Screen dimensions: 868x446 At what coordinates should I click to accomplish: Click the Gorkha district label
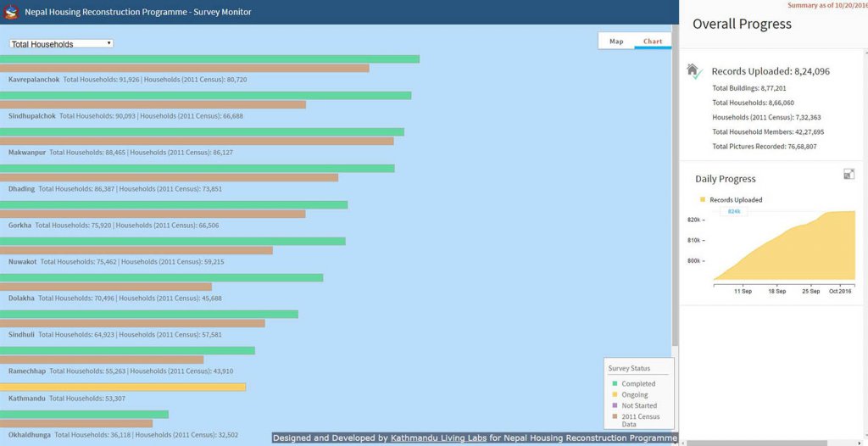(x=20, y=226)
